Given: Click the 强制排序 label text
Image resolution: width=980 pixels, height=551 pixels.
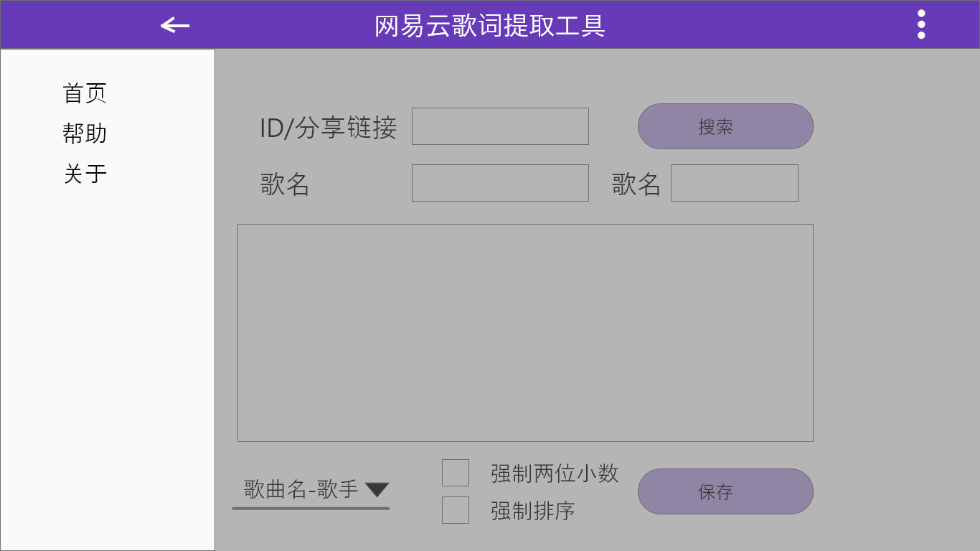Looking at the screenshot, I should click(533, 511).
